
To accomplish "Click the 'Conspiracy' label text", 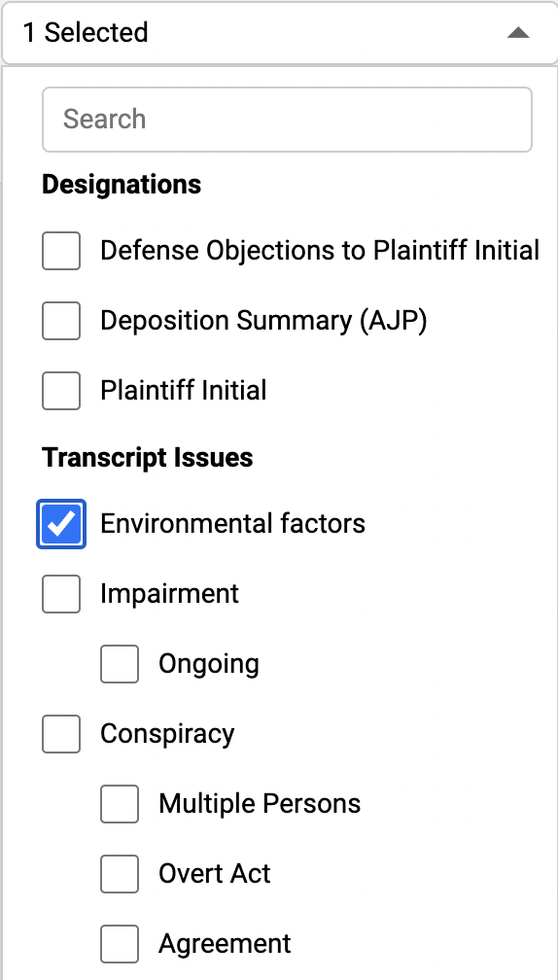I will [167, 734].
